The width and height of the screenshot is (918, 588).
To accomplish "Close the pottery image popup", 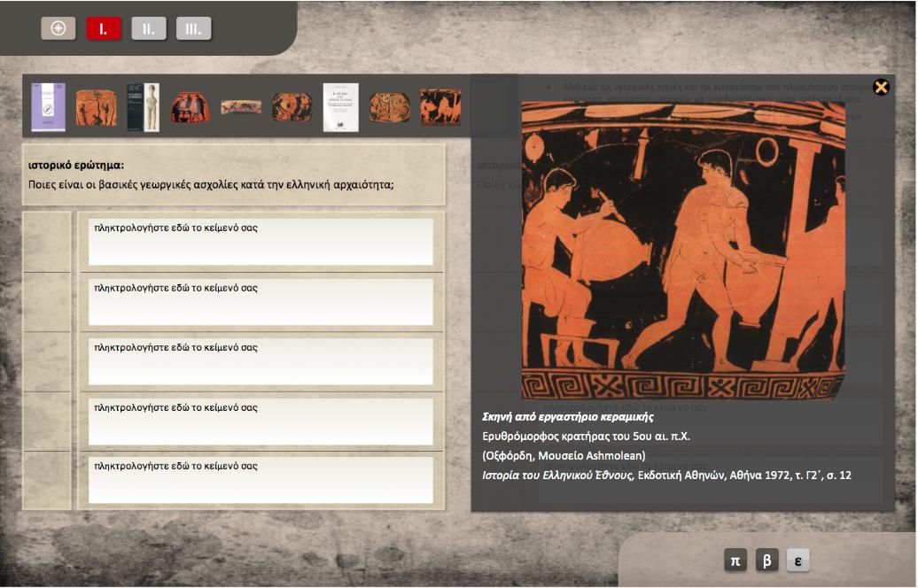I will (881, 87).
